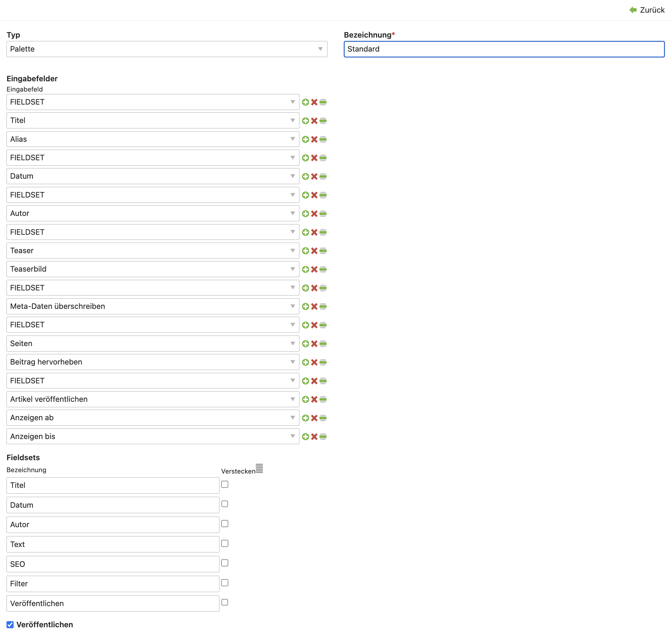Toggle the Veröffentlichen checkbox at bottom
The width and height of the screenshot is (672, 643).
tap(10, 625)
